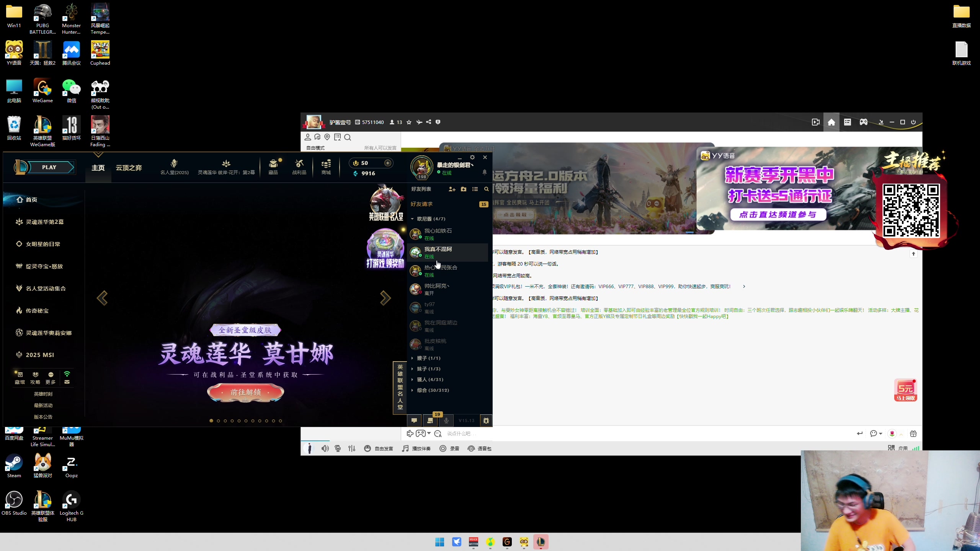
Task: Click the notification bell in League client
Action: coord(485,172)
